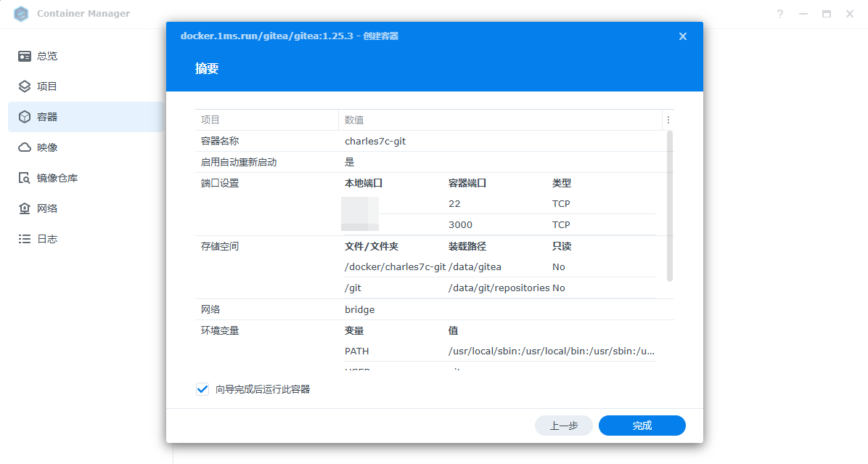Click the 上一步 back button
The width and height of the screenshot is (868, 464).
coord(563,426)
